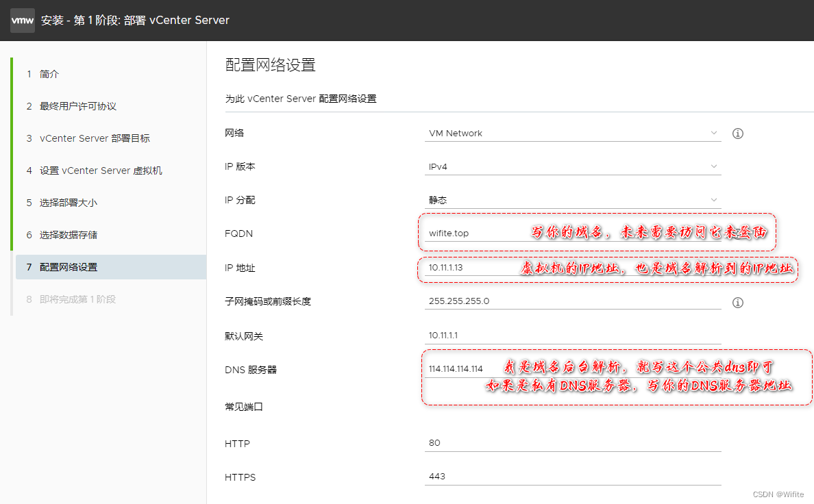The image size is (814, 504).
Task: Expand the IP assignment 静态 dropdown
Action: [x=573, y=200]
